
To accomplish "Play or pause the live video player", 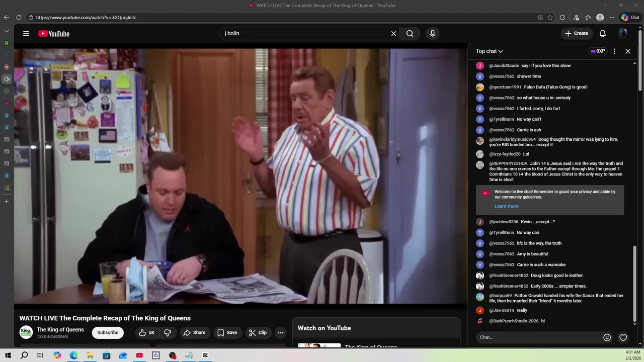I will 240,176.
